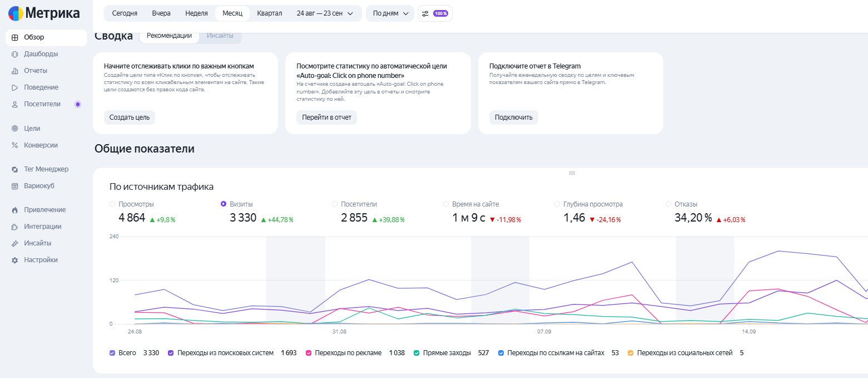Image resolution: width=868 pixels, height=378 pixels.
Task: Click the Конверсии percent icon
Action: point(15,145)
